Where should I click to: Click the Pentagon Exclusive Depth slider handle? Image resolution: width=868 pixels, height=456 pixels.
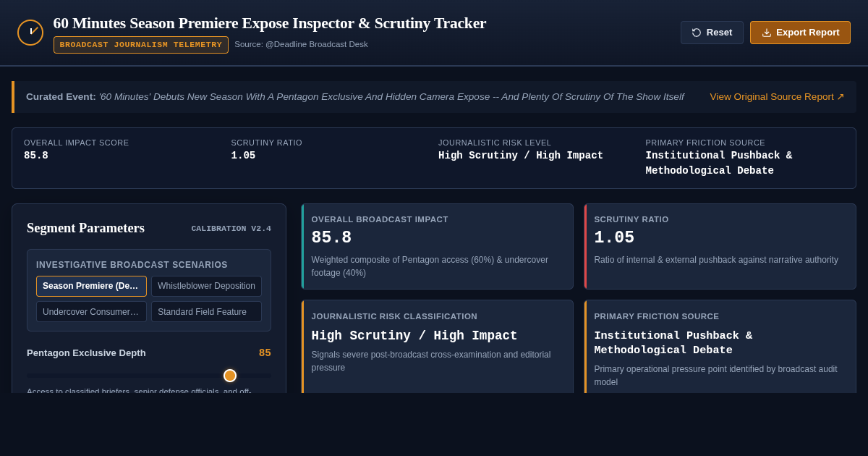pyautogui.click(x=230, y=376)
